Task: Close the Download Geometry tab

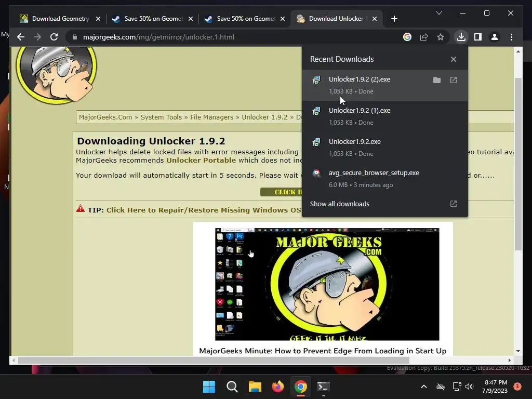Action: pos(98,19)
